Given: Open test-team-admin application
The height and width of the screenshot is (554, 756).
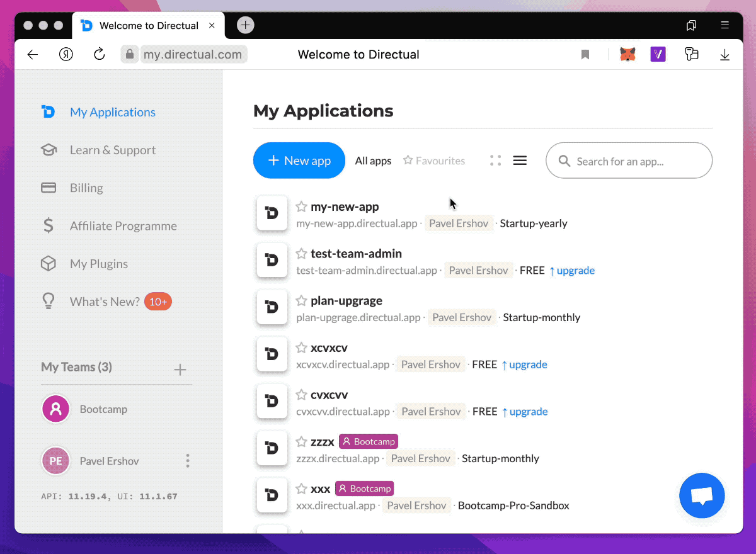Looking at the screenshot, I should (356, 254).
